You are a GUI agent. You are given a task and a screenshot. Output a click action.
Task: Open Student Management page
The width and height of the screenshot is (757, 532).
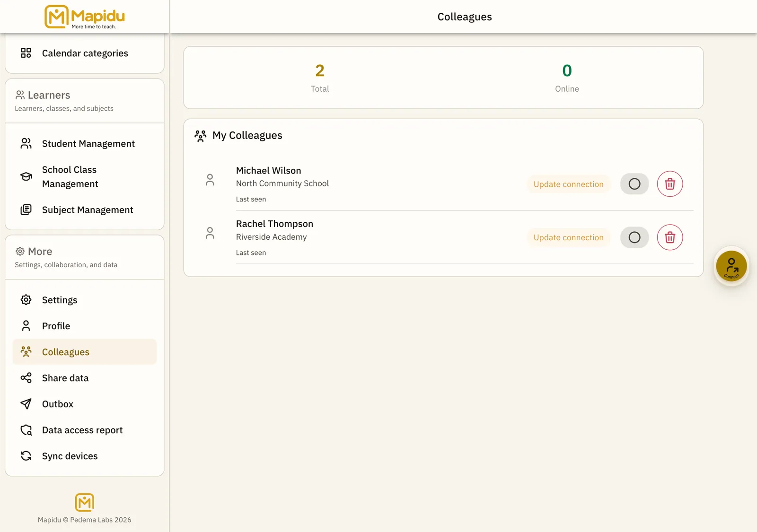[85, 143]
